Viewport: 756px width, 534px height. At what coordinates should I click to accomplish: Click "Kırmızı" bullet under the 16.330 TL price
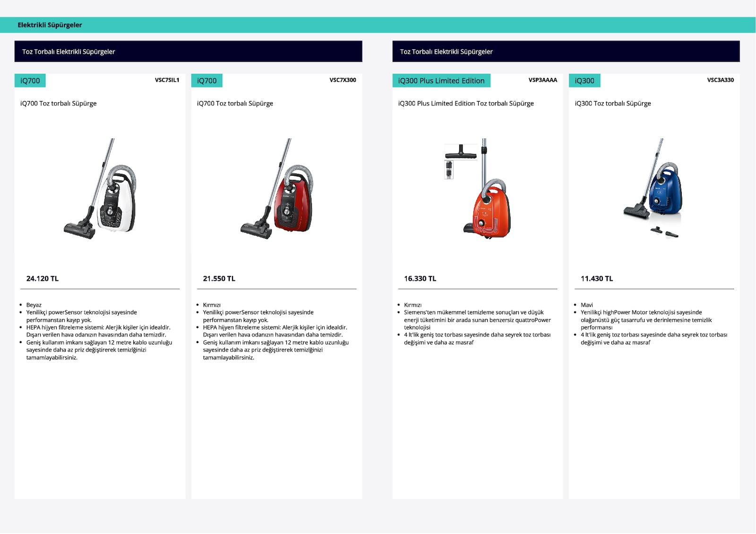413,305
